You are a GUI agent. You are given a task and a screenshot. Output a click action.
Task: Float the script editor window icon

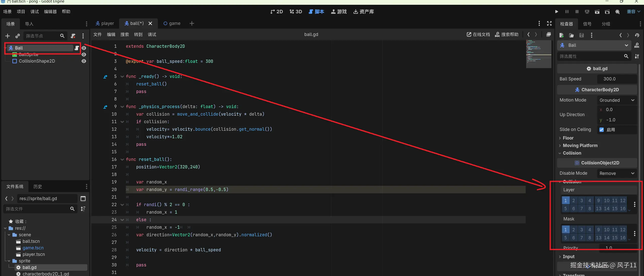click(x=549, y=34)
